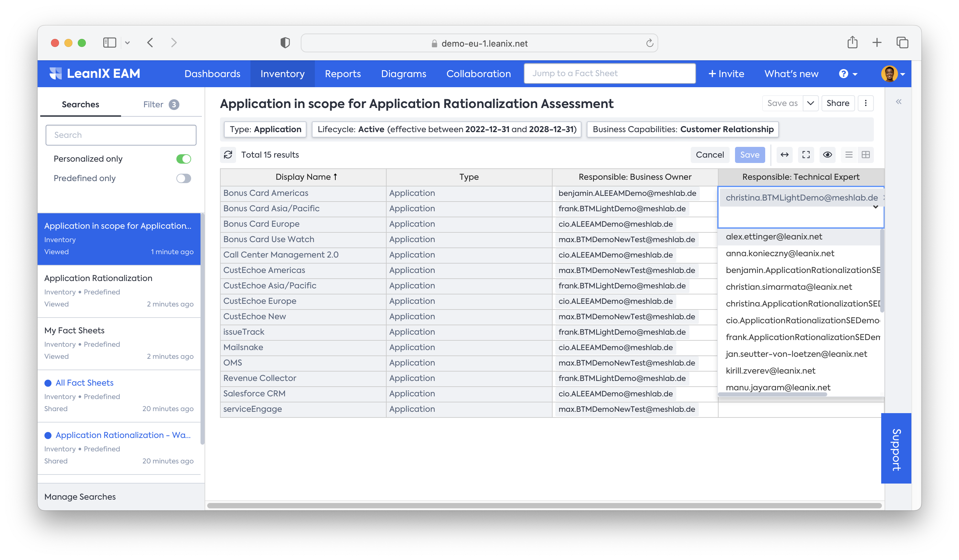The image size is (959, 560).
Task: Go forward with Safari forward arrow
Action: coord(174,42)
